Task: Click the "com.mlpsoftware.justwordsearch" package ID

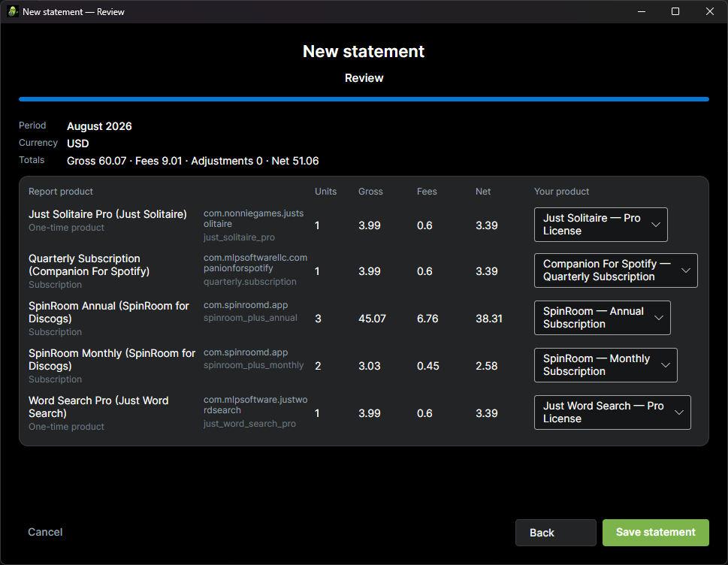Action: 255,405
